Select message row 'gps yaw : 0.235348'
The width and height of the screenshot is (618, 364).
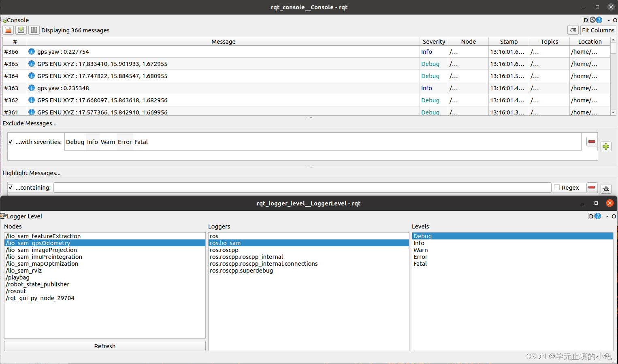coord(306,88)
